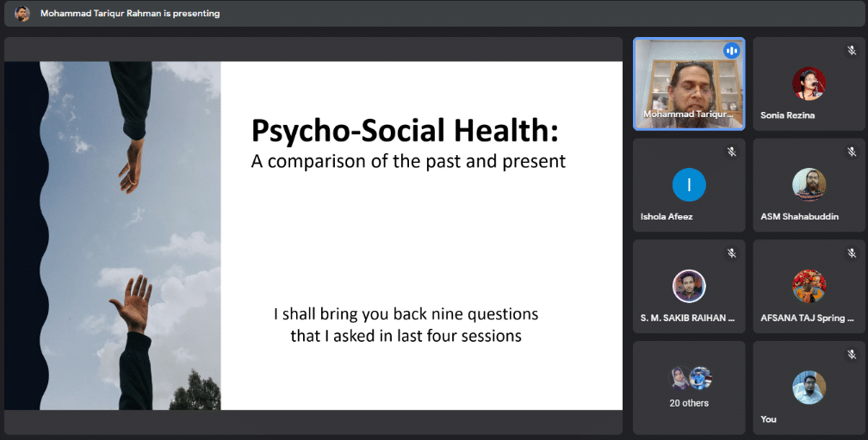Click the 'Mohammad Tariqur...' name on video tile
The height and width of the screenshot is (440, 868).
point(688,114)
